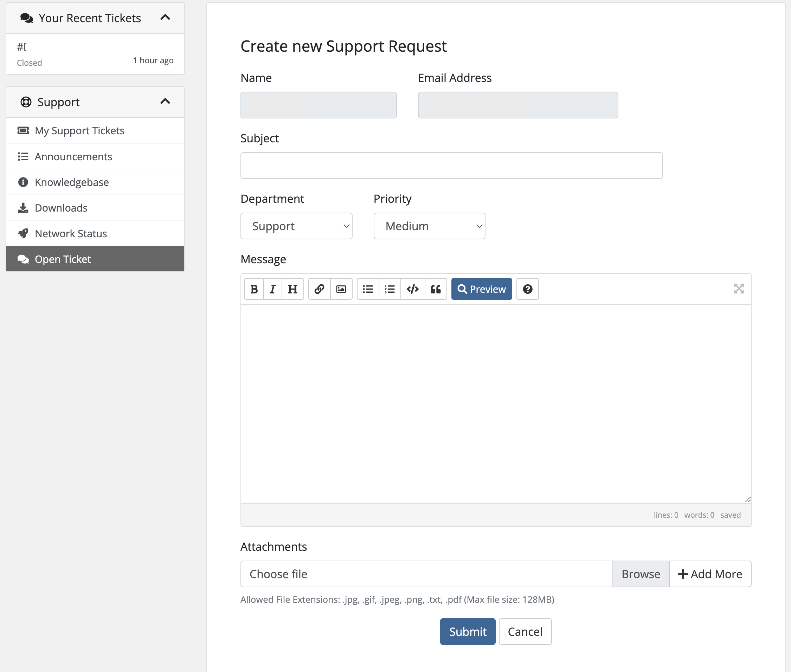Toggle fullscreen mode for message editor
This screenshot has height=672, width=791.
coord(738,289)
